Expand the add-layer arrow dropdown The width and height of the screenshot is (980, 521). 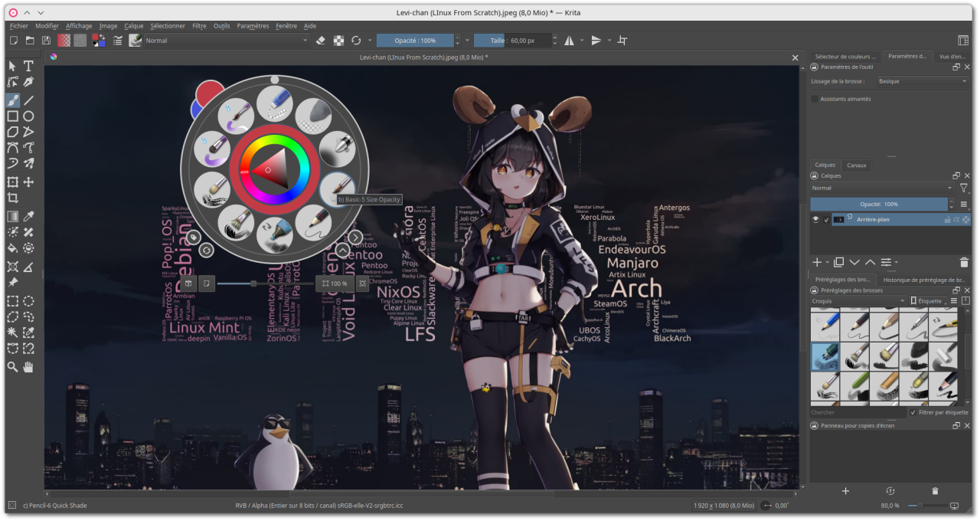828,263
